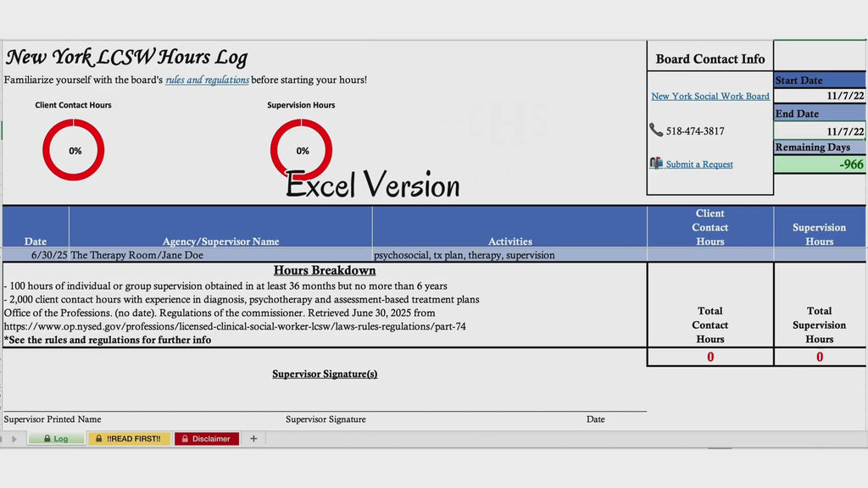The image size is (868, 488).
Task: Click the New York LCSW Hours Log title
Action: pos(127,57)
